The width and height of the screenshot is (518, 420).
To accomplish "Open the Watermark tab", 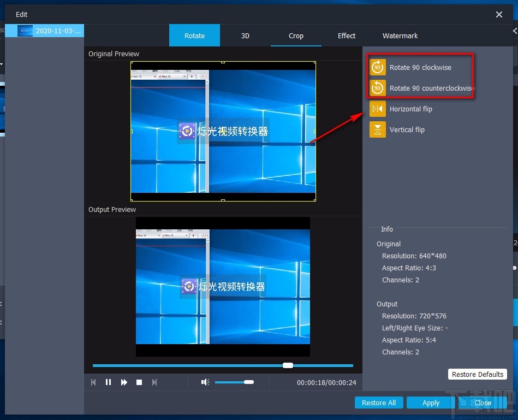I will 400,36.
